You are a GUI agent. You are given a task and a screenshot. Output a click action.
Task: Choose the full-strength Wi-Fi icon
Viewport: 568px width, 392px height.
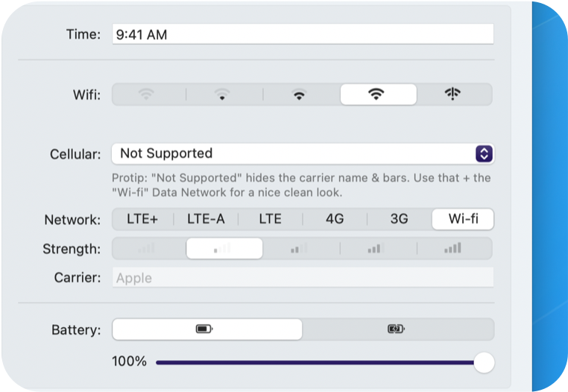(x=377, y=95)
